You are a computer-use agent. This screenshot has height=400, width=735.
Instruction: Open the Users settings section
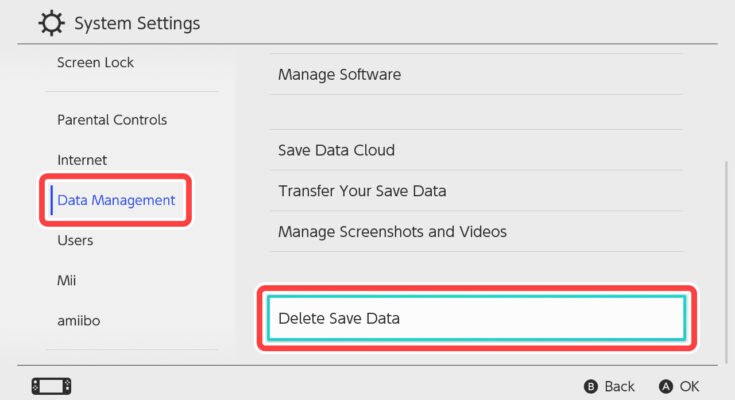(x=75, y=240)
